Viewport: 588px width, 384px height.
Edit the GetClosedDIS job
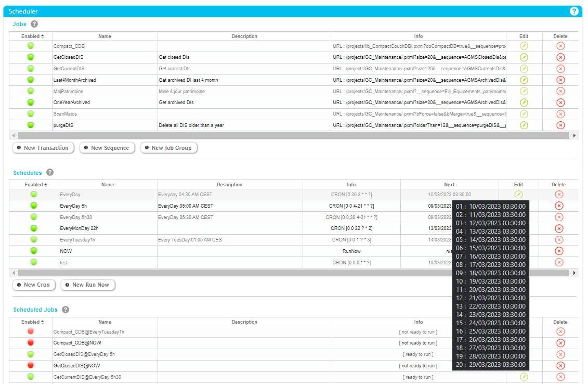tap(524, 57)
